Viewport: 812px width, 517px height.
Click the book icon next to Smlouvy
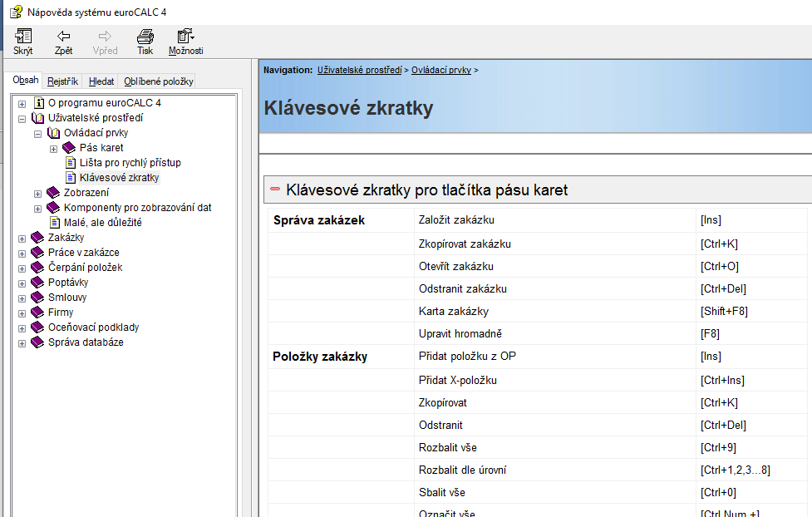37,298
